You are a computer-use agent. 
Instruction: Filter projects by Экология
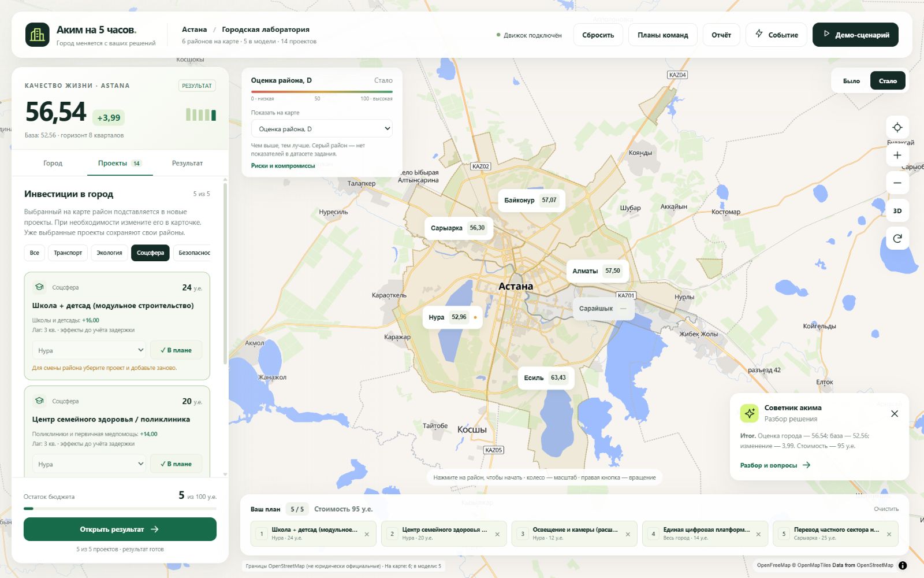pos(109,253)
